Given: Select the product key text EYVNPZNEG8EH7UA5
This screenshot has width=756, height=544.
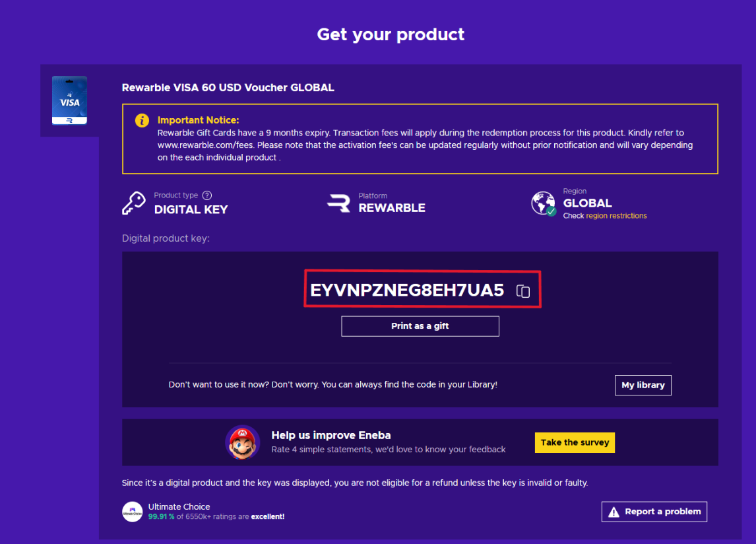Looking at the screenshot, I should (x=407, y=290).
